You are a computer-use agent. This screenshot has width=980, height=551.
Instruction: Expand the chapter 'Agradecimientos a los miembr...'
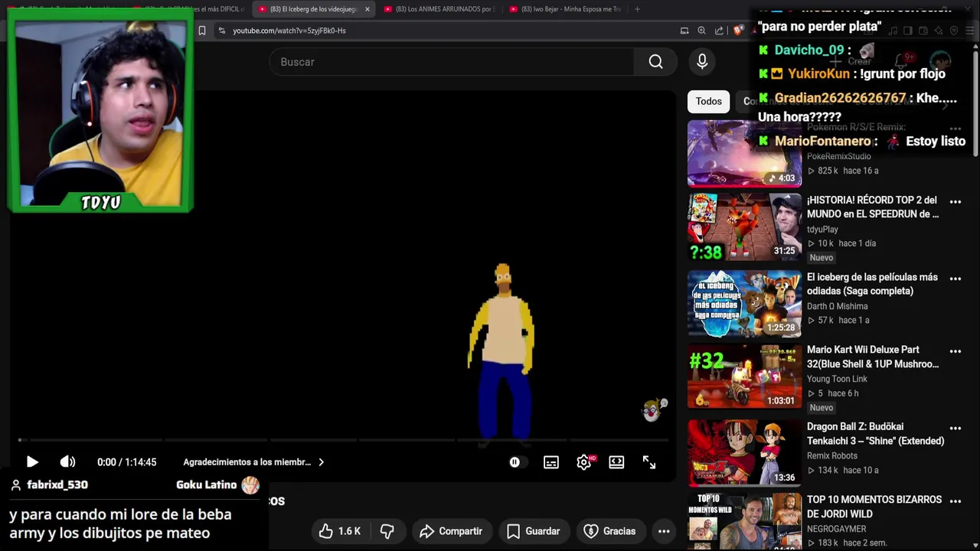pyautogui.click(x=253, y=462)
